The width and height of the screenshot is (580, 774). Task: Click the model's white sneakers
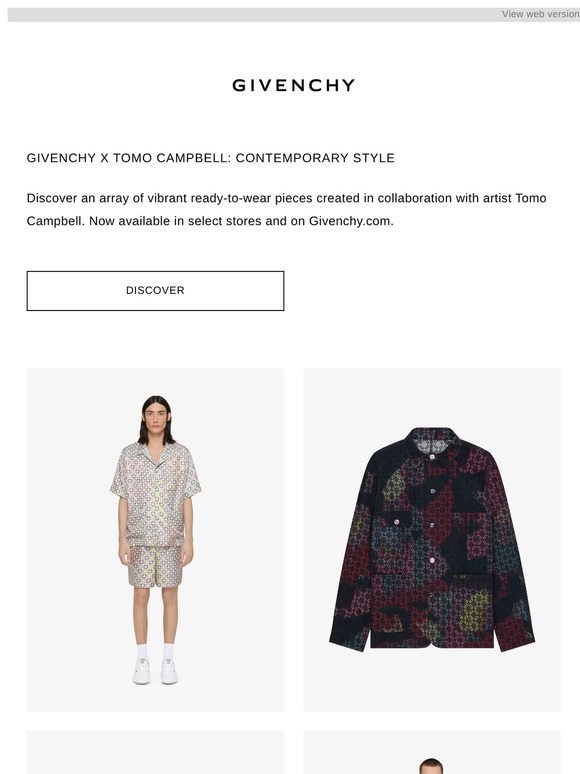tap(155, 672)
